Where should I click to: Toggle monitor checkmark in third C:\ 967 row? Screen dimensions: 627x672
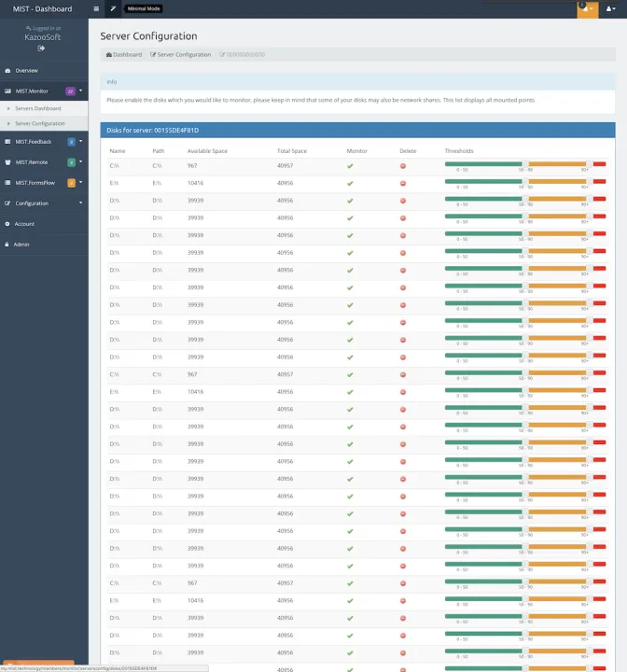(x=350, y=583)
